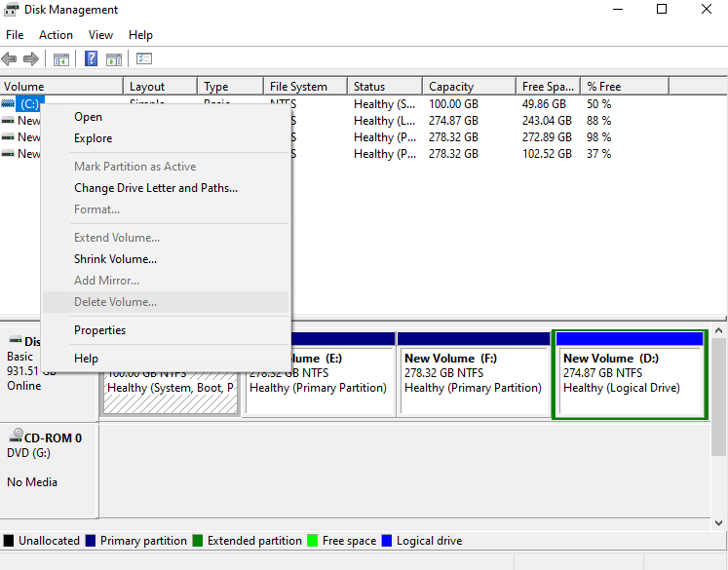Image resolution: width=728 pixels, height=570 pixels.
Task: Click the 272.89 GB free space cell
Action: tap(547, 137)
